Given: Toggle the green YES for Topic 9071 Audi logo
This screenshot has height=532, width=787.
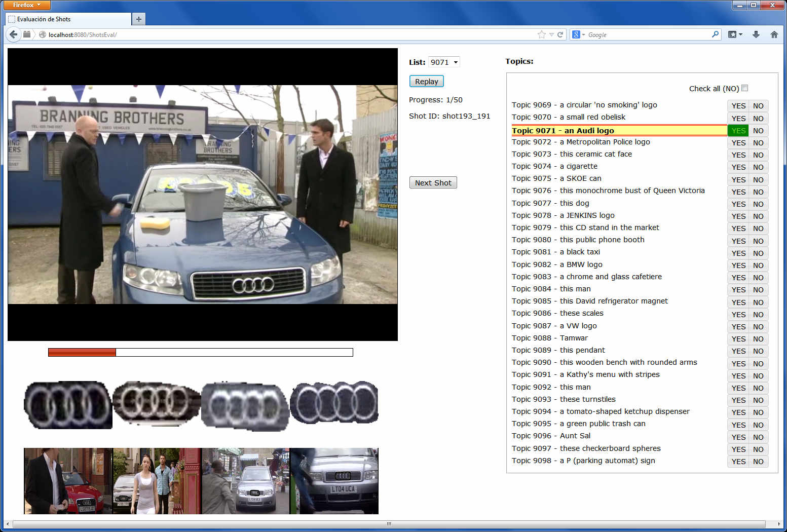Looking at the screenshot, I should pyautogui.click(x=738, y=131).
